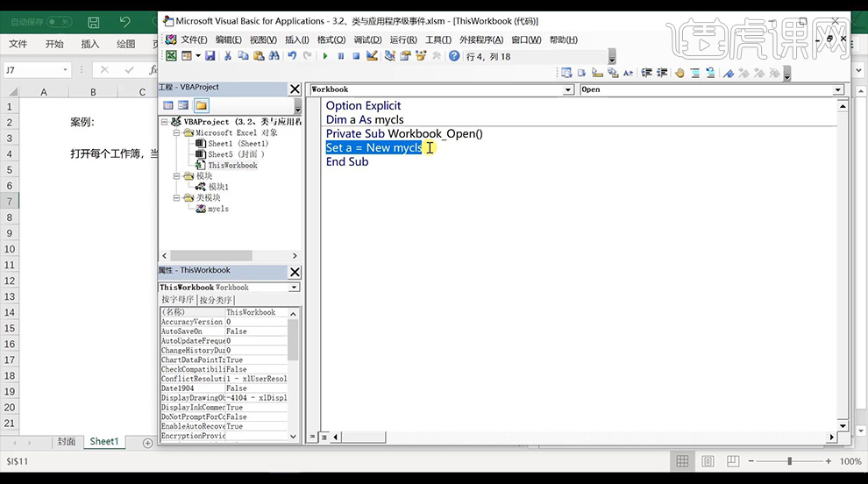Click the View Microsoft Excel icon
The width and height of the screenshot is (868, 484).
point(171,56)
